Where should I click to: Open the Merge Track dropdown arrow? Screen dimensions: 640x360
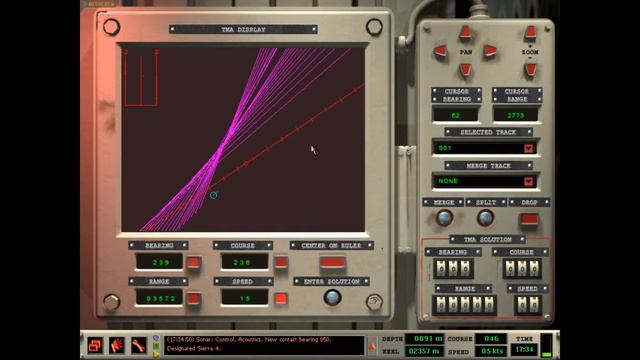tap(529, 181)
